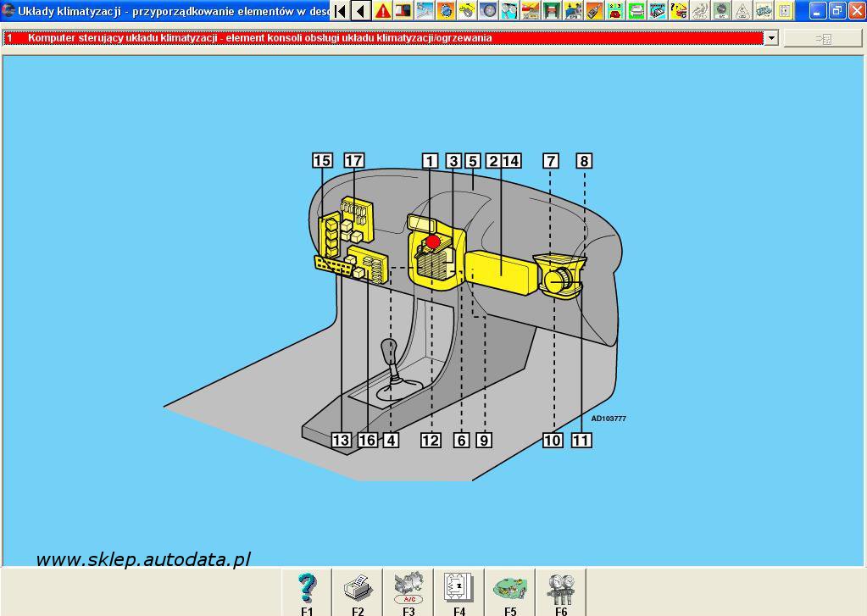Click component number 17 label
This screenshot has width=867, height=616.
(x=353, y=161)
